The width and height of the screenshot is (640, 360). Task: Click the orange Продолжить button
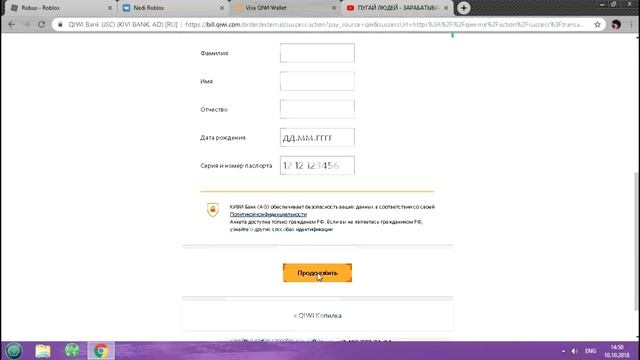point(317,273)
